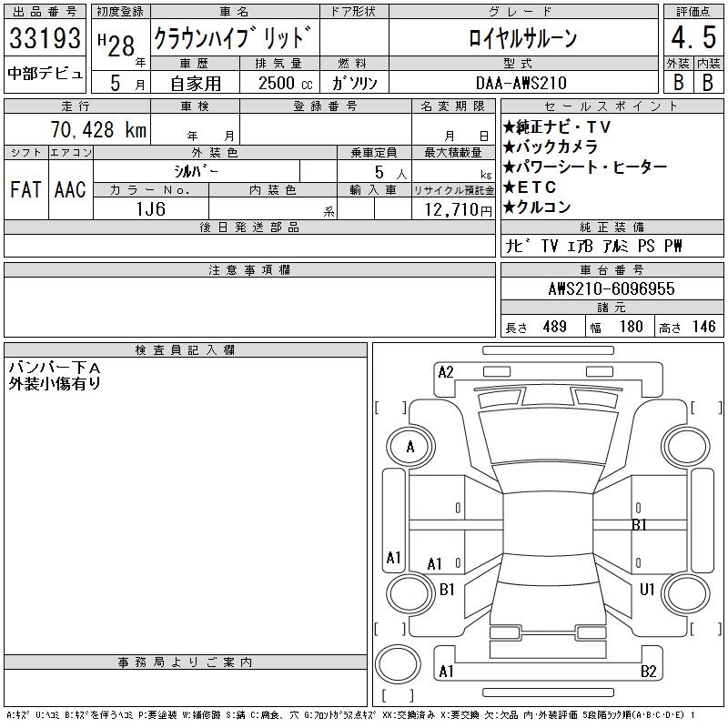Click the inspector note バンパー下A
This screenshot has height=728, width=728.
pos(55,367)
